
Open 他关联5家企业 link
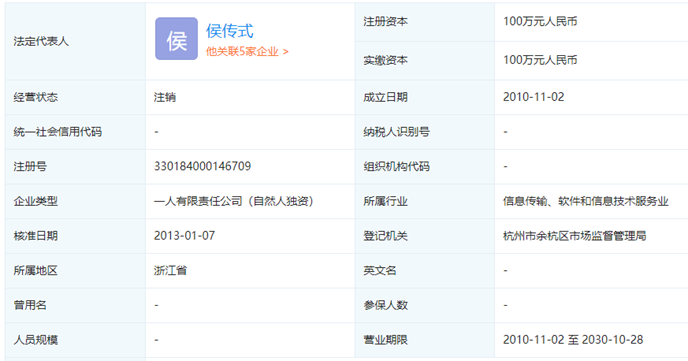(x=247, y=52)
